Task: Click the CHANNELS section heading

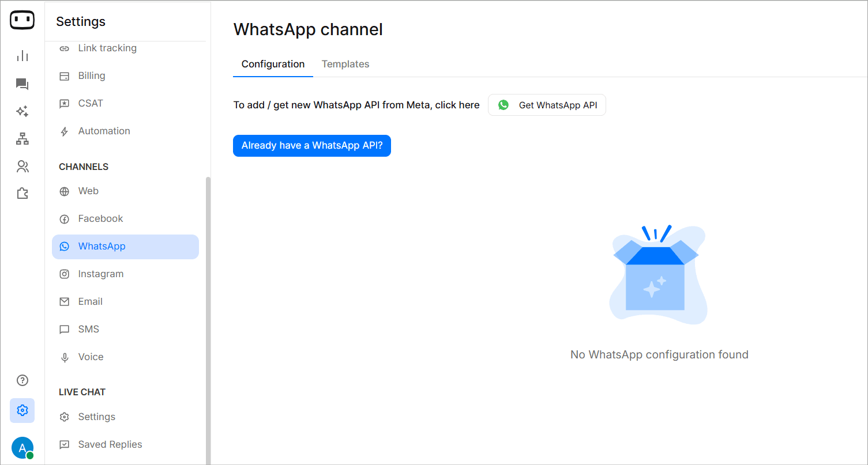Action: pos(84,167)
